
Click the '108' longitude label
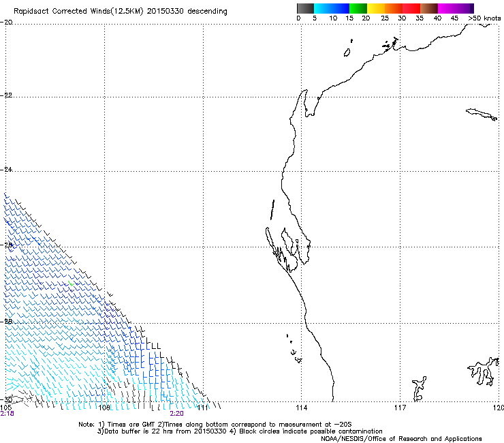pyautogui.click(x=104, y=408)
